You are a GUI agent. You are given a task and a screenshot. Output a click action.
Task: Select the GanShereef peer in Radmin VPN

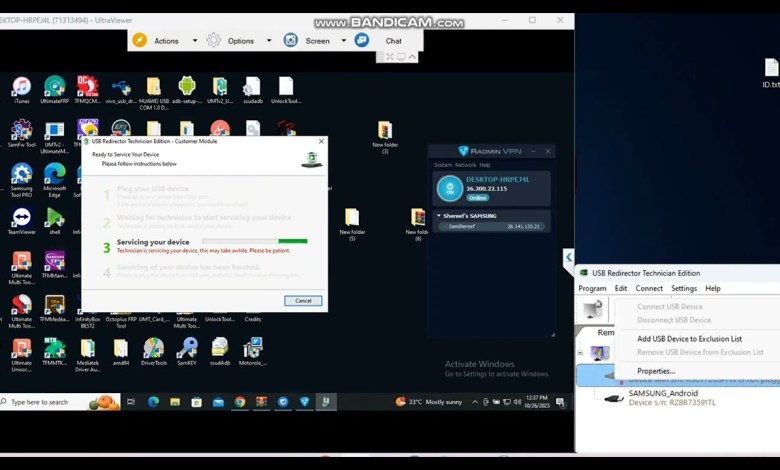point(491,226)
